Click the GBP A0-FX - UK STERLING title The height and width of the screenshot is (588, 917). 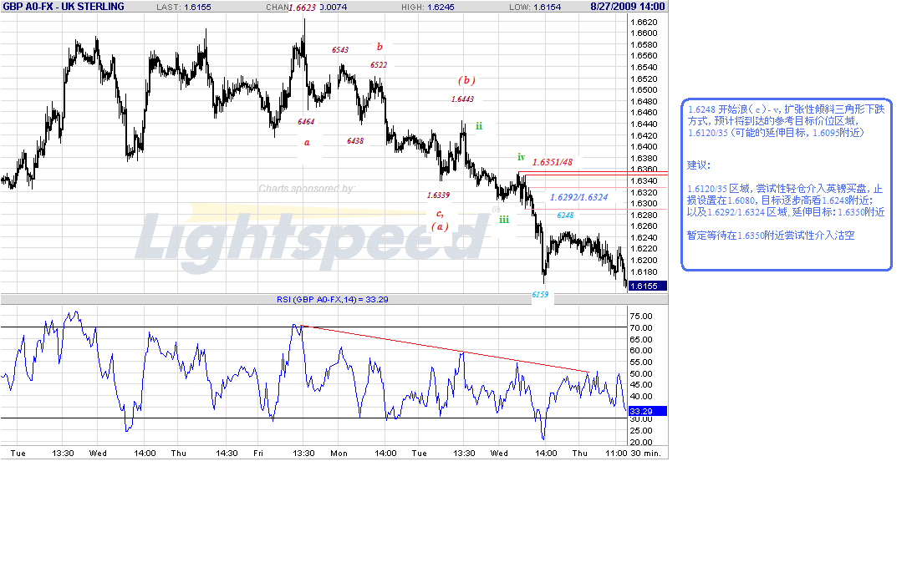64,7
